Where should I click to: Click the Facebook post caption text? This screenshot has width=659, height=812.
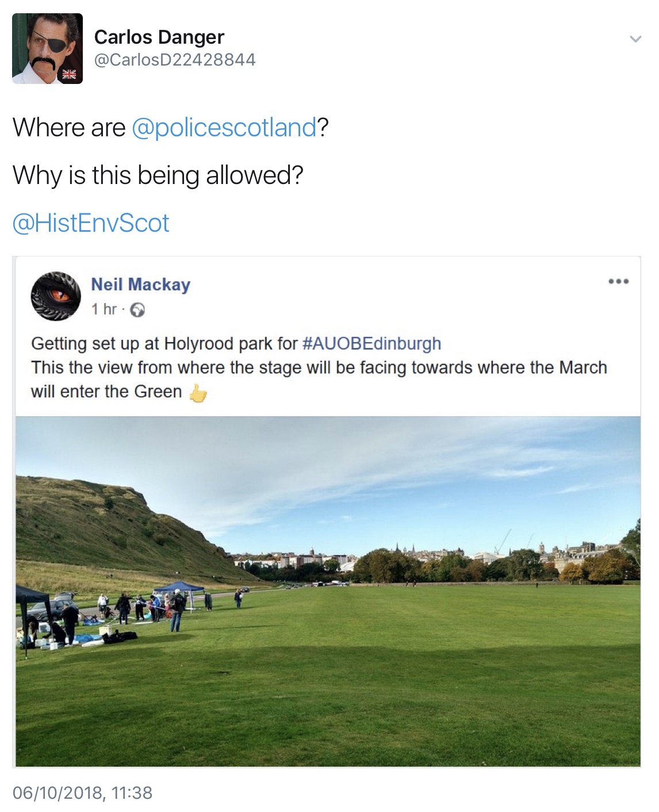319,367
